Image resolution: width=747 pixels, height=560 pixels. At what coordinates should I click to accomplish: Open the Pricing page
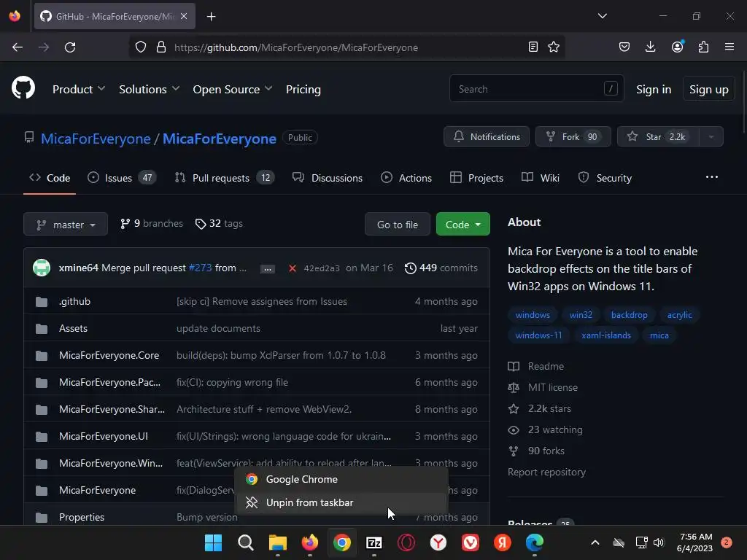tap(303, 89)
